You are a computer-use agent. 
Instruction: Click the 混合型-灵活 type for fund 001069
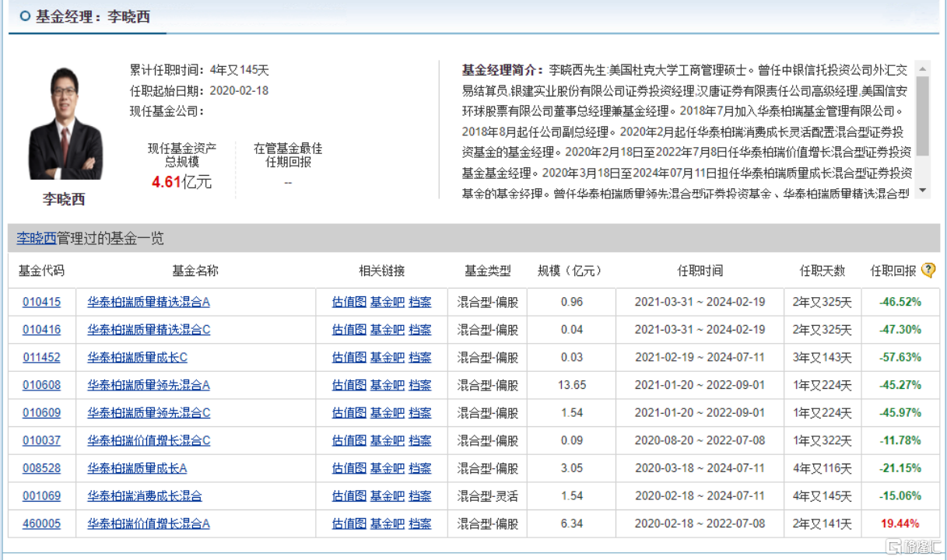(487, 495)
